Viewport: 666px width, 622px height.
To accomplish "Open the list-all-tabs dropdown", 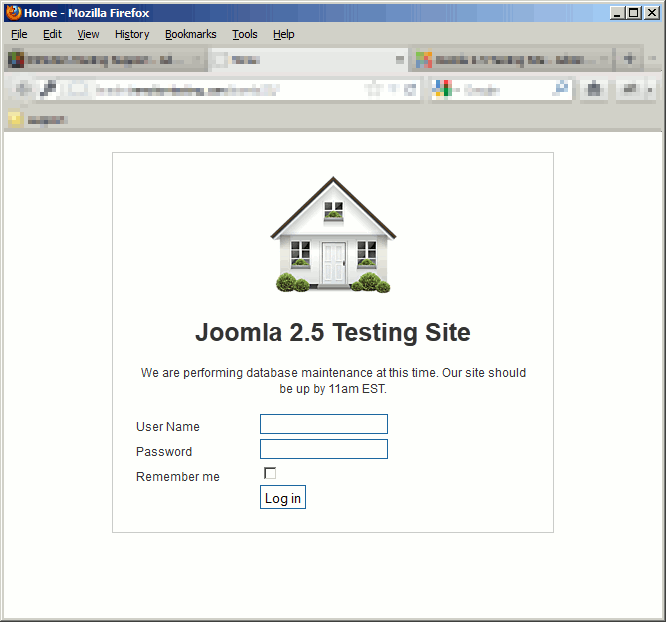I will click(x=652, y=59).
